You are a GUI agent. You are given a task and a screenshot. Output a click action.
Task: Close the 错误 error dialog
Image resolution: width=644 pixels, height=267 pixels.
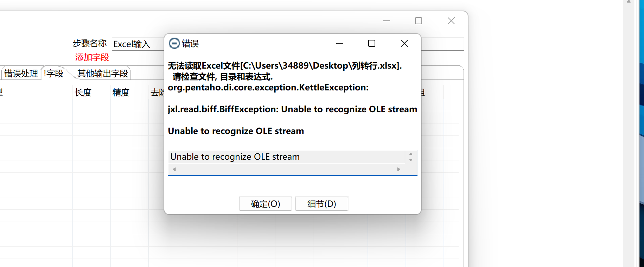(404, 43)
